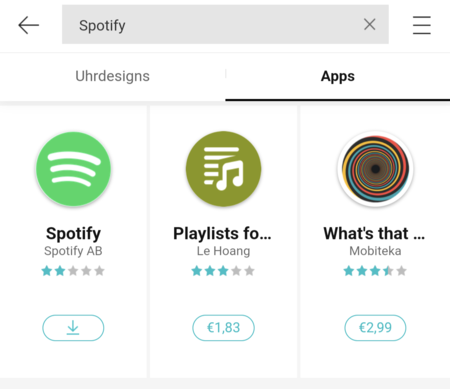Open the What's that ... title
Viewport: 450px width, 389px height.
(x=374, y=233)
